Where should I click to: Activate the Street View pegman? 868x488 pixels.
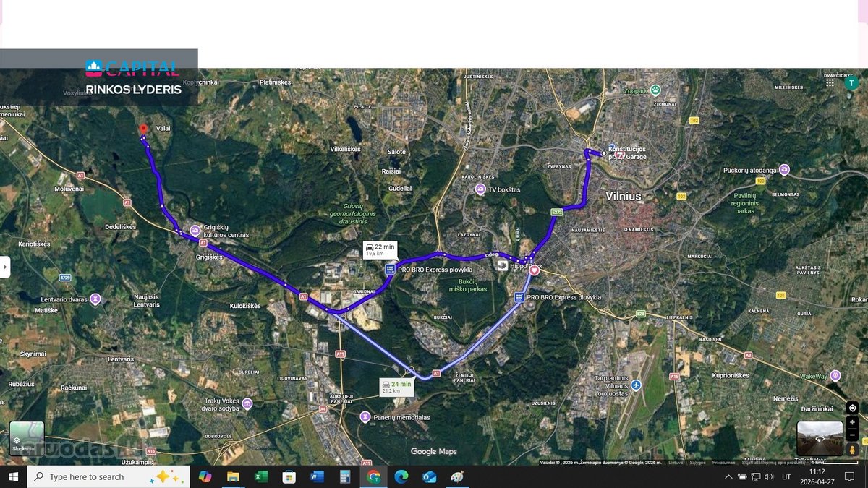(x=852, y=449)
